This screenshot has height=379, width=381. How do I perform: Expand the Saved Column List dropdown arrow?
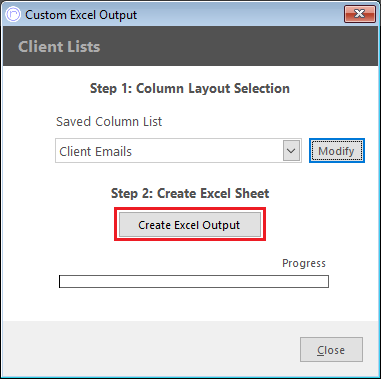point(291,151)
